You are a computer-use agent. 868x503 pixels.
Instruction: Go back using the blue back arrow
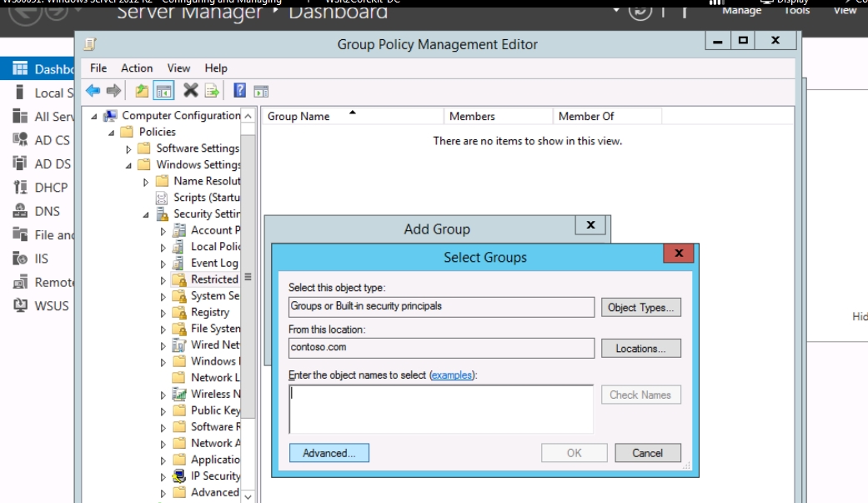93,91
